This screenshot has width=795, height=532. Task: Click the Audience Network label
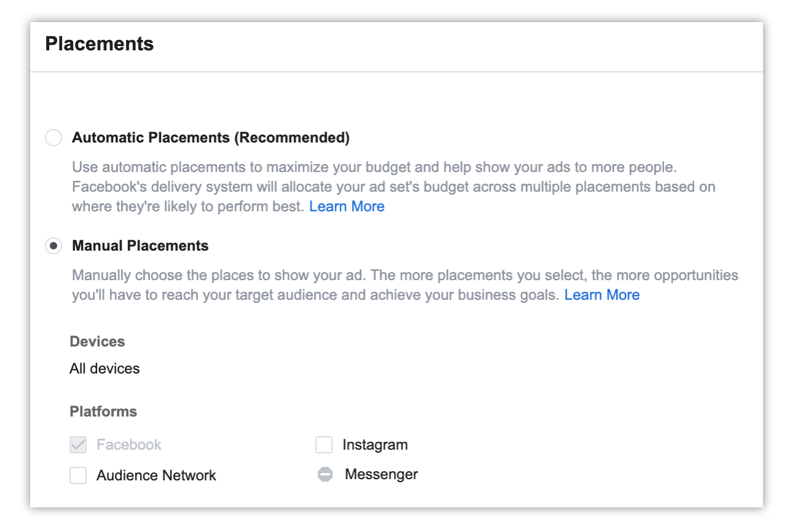pyautogui.click(x=157, y=475)
